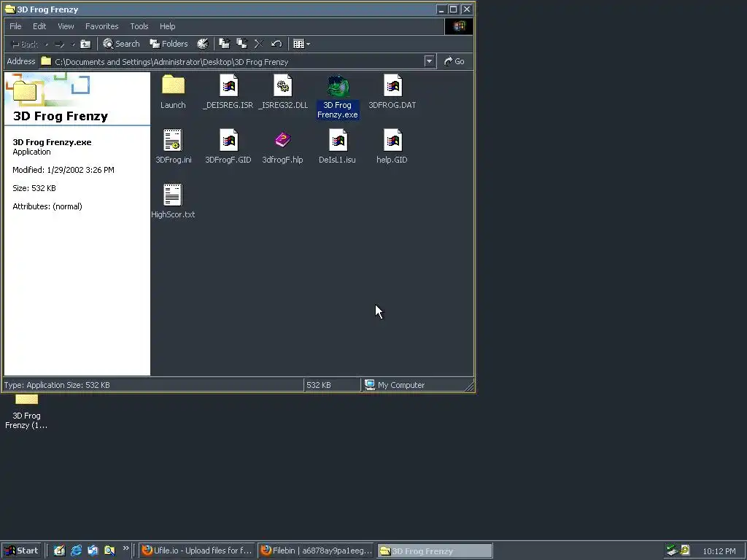Select the 3D Frog Frenzy.exe icon
Screen dimensions: 747x560
[337, 97]
